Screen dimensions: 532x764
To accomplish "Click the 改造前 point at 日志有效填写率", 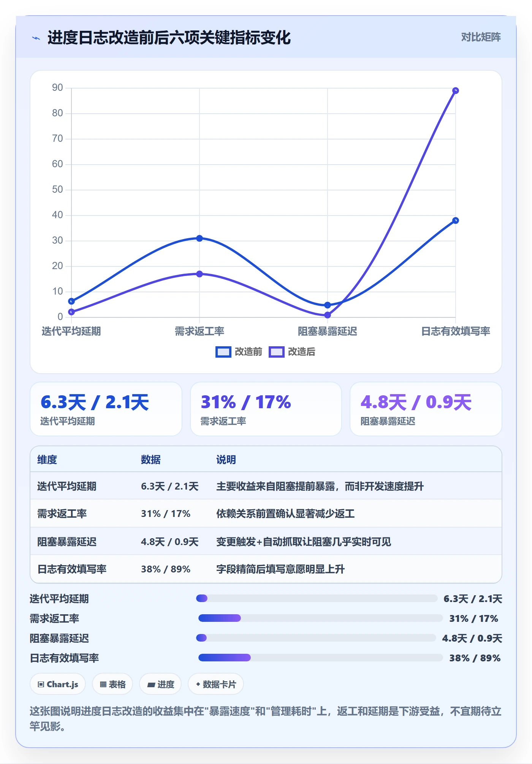I will (x=456, y=220).
